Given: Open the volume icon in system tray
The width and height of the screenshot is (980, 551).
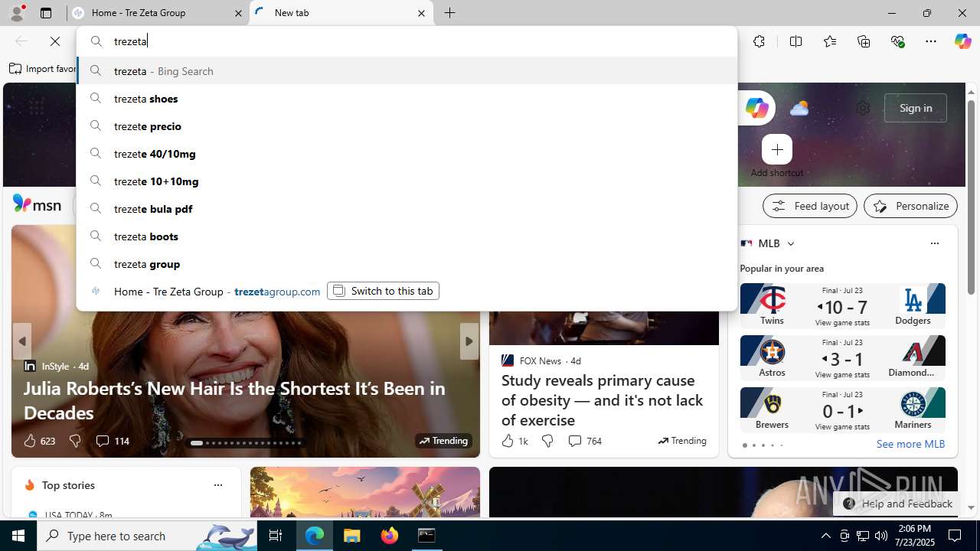Looking at the screenshot, I should 881,536.
